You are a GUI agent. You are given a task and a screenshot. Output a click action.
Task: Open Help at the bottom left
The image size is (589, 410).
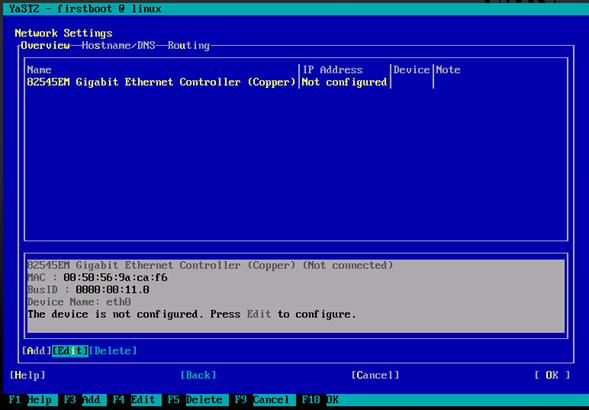point(27,375)
